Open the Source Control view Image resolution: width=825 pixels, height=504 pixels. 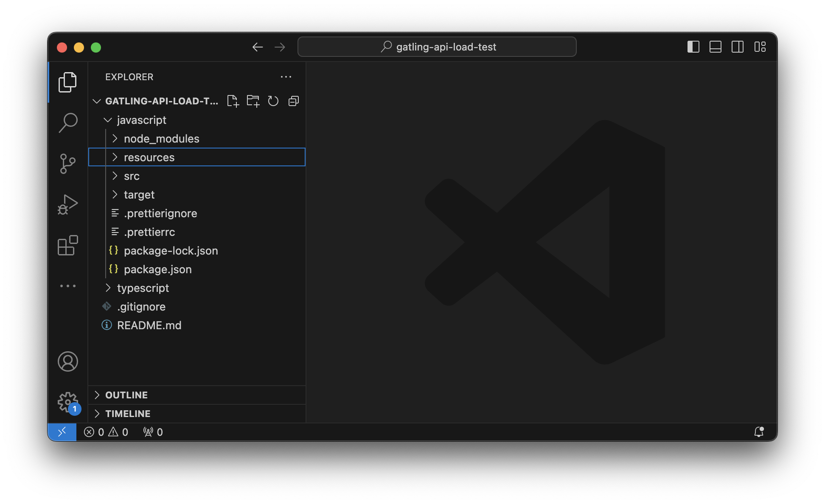point(67,163)
